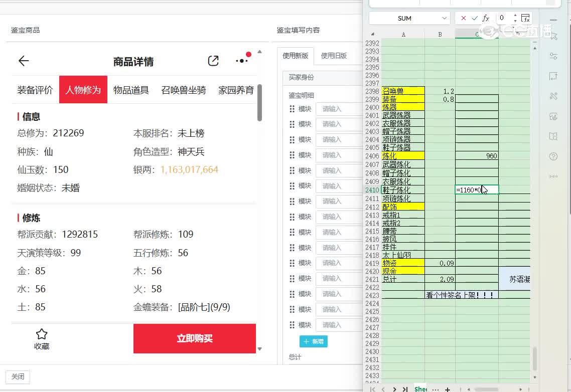Click the first 模块 请输入 input field
The width and height of the screenshot is (571, 392).
pyautogui.click(x=338, y=109)
